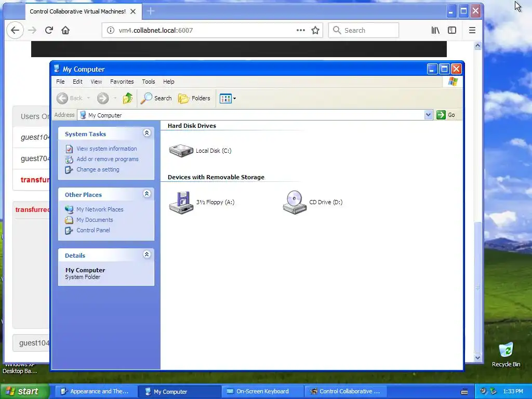Collapse the System Tasks panel

point(147,132)
